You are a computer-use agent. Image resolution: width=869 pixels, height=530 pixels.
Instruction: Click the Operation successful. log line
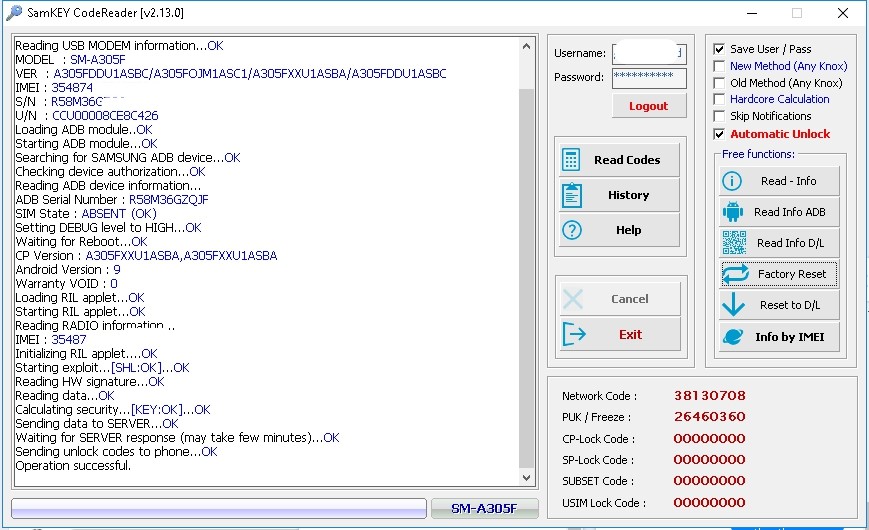(73, 466)
